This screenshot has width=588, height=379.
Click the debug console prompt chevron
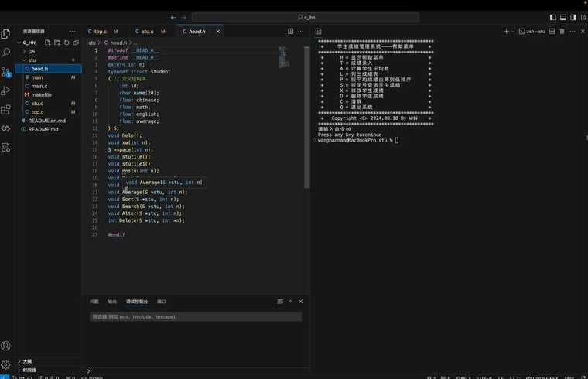88,370
